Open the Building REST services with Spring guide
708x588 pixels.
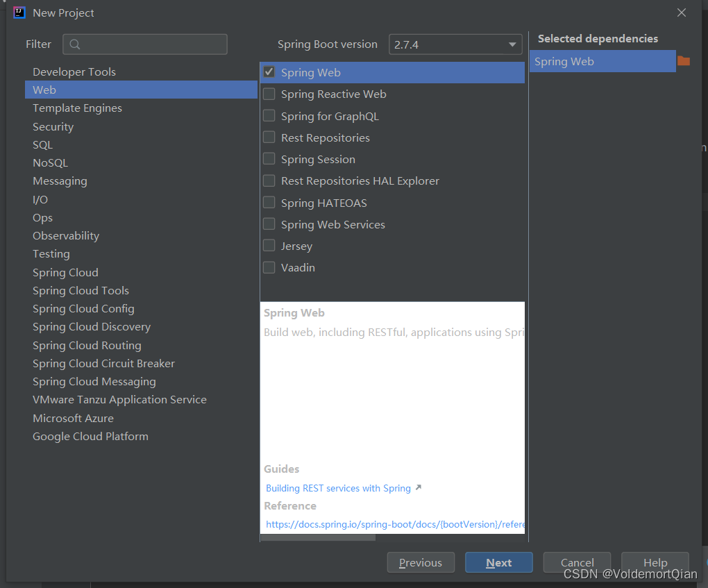click(338, 488)
